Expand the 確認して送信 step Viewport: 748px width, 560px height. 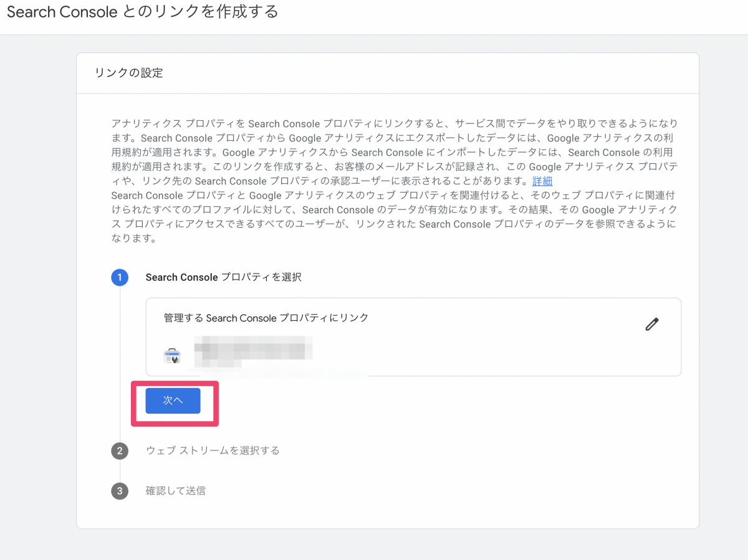tap(176, 491)
